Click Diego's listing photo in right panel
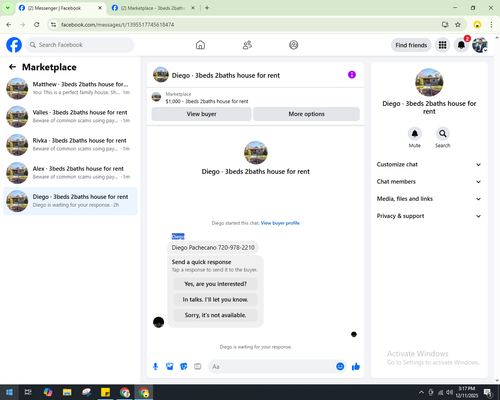 [429, 82]
